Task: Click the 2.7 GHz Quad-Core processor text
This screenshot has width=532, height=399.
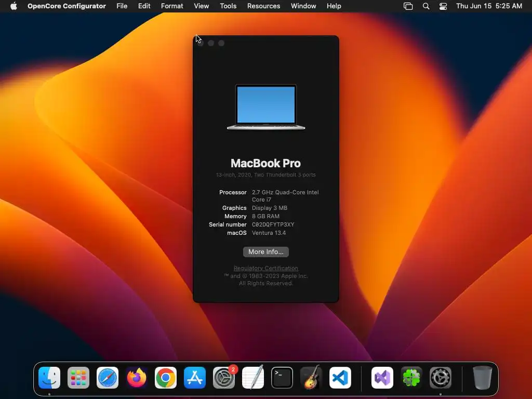Action: click(x=285, y=196)
